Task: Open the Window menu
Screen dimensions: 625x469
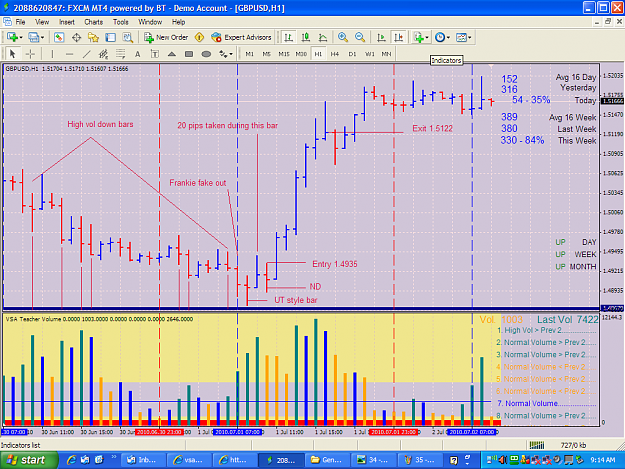Action: (x=150, y=22)
